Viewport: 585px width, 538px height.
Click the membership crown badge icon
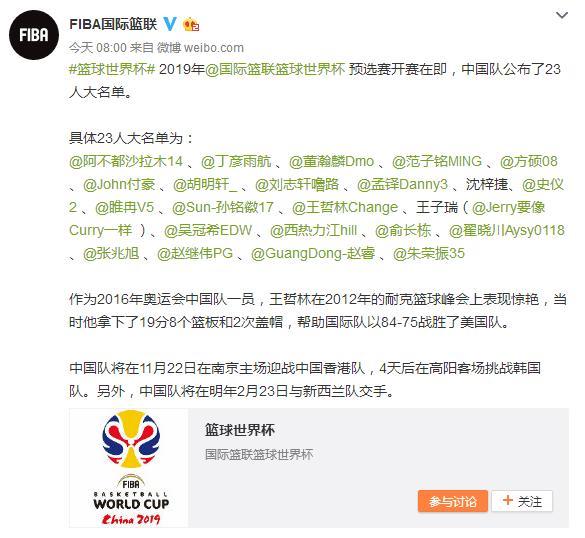coord(191,25)
